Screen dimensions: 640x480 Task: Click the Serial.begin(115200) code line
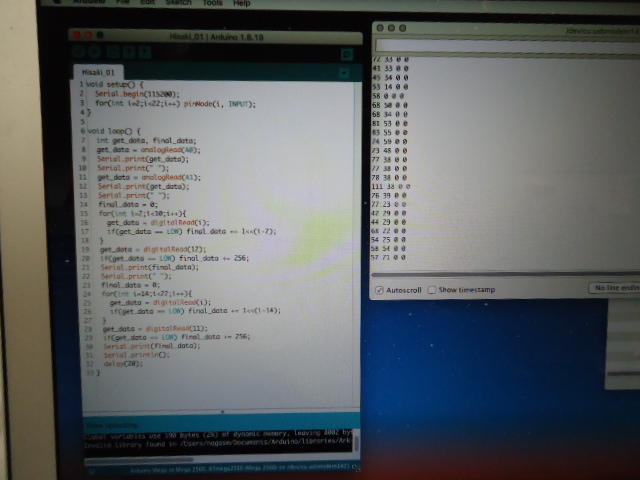tap(137, 94)
